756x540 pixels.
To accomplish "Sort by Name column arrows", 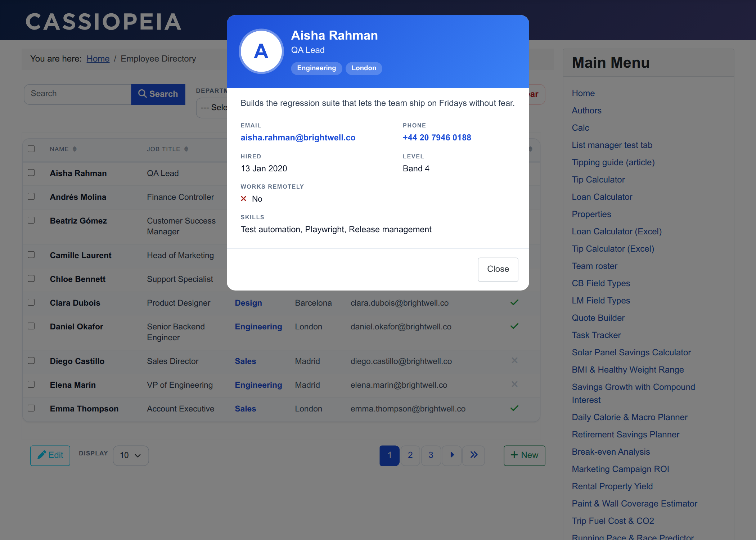I will coord(75,149).
